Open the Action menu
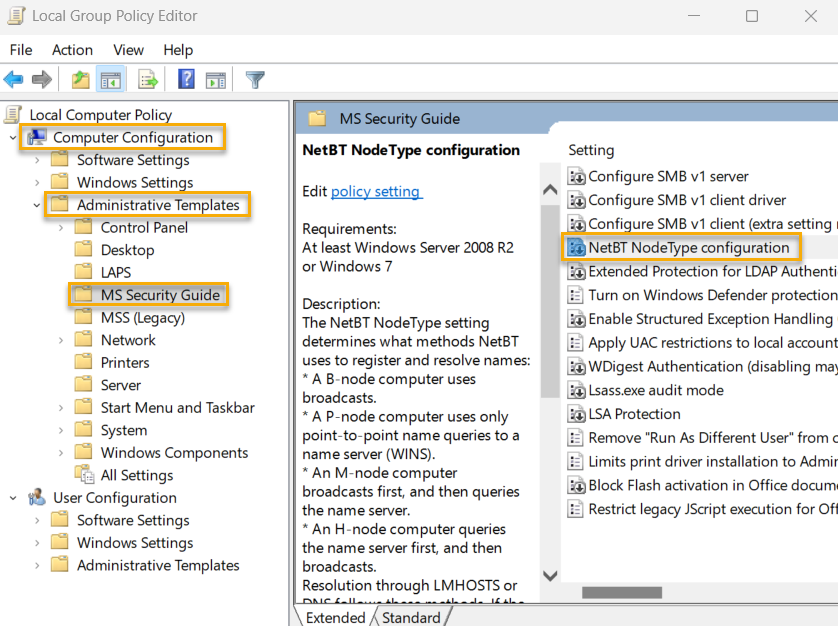This screenshot has height=626, width=838. 72,49
